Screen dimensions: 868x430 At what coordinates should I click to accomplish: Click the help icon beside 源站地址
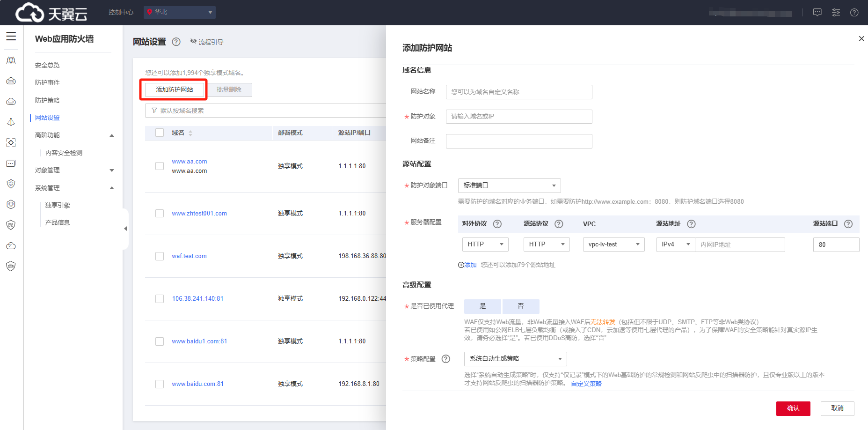[x=691, y=224]
